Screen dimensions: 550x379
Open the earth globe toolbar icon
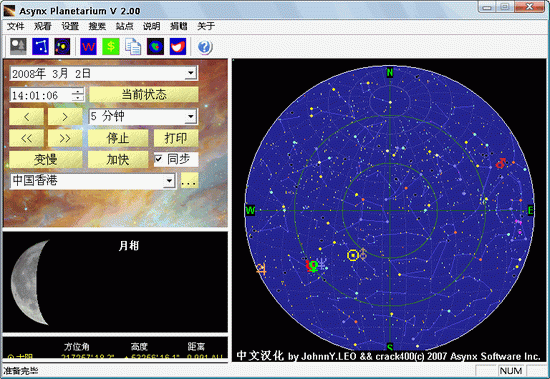pyautogui.click(x=155, y=47)
